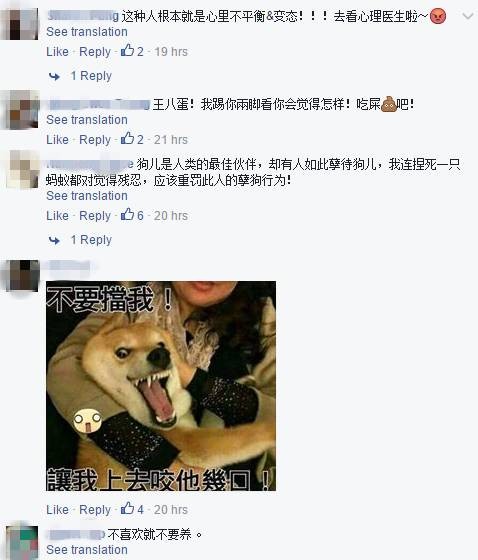Screen dimensions: 478x560
Task: Click 'See translation' on the 王八蛋 comment
Action: [x=87, y=120]
